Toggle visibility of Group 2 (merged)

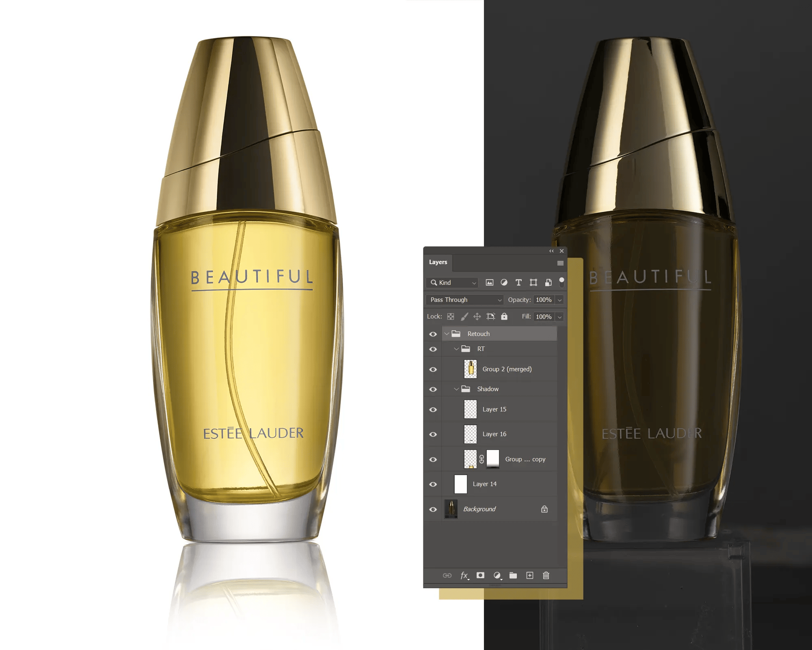click(x=433, y=369)
